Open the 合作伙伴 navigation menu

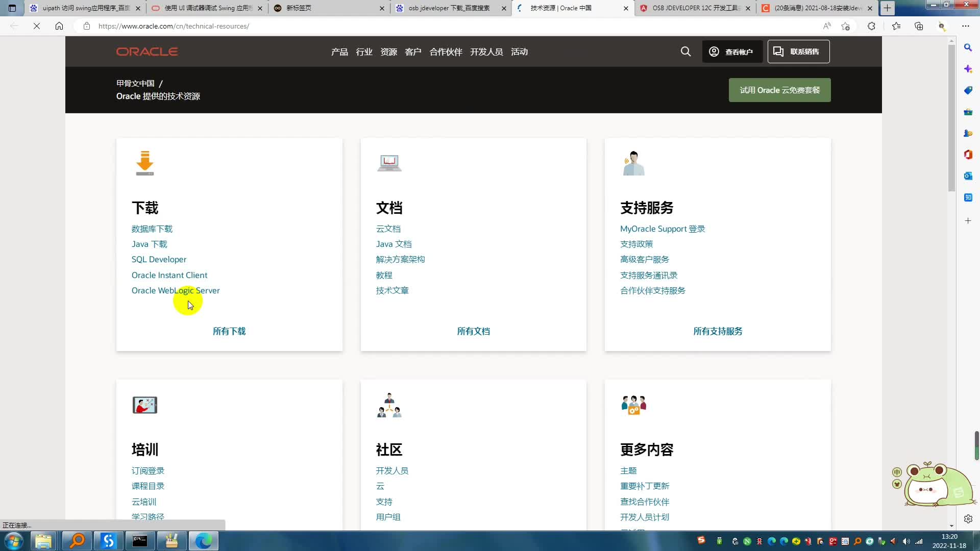(446, 52)
